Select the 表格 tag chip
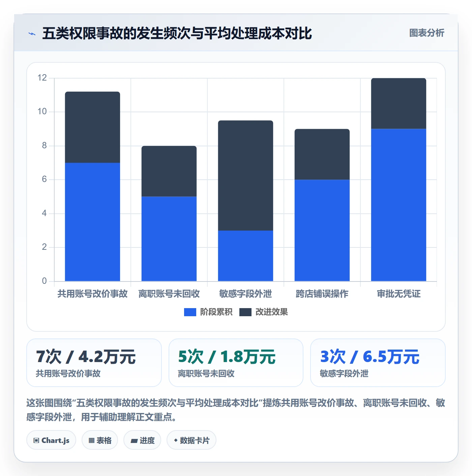 [100, 440]
